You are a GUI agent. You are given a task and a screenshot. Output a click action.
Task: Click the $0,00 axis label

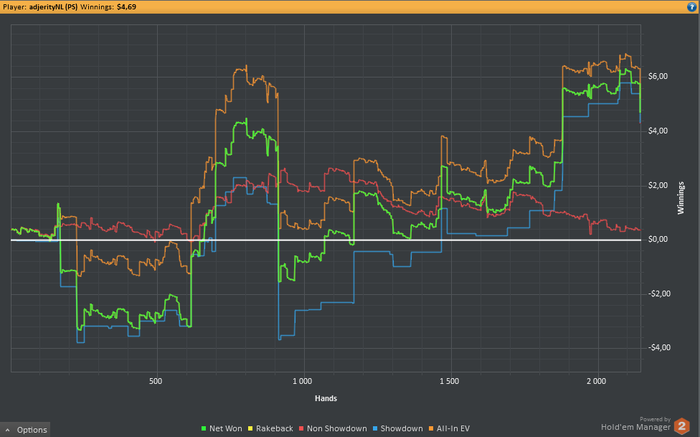[658, 239]
